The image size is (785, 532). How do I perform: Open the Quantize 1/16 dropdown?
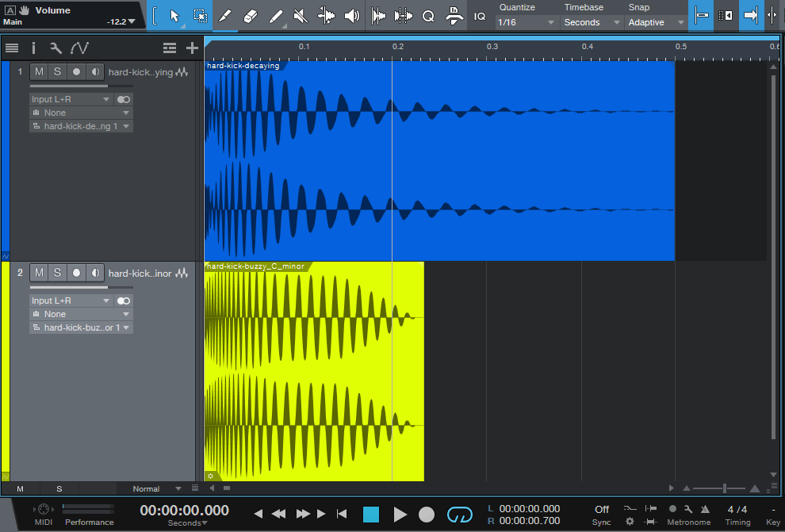pos(526,21)
